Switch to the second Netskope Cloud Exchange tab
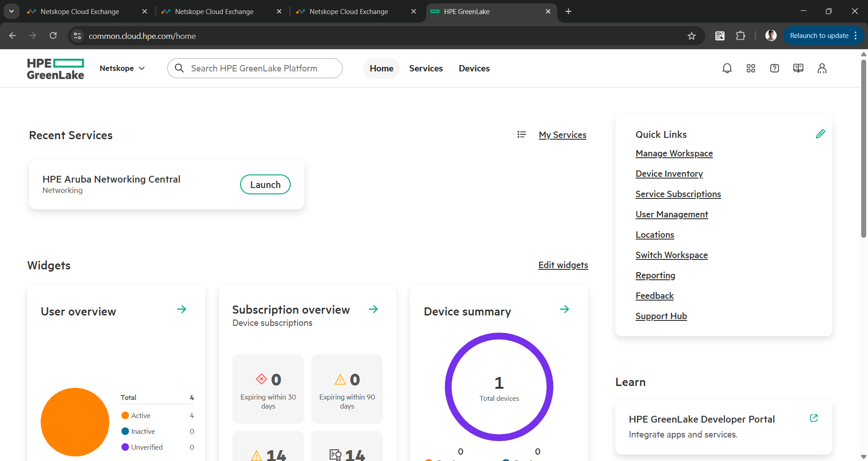The image size is (868, 461). tap(214, 11)
